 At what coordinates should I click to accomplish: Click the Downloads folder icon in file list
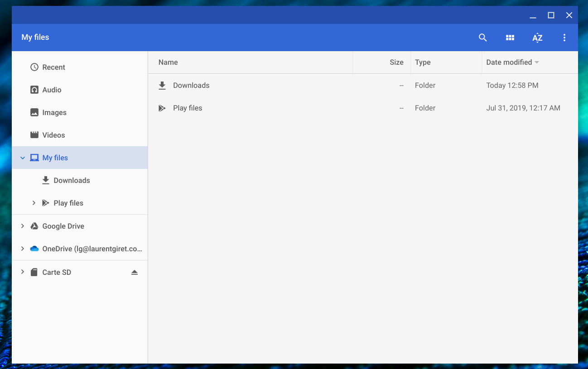tap(162, 86)
